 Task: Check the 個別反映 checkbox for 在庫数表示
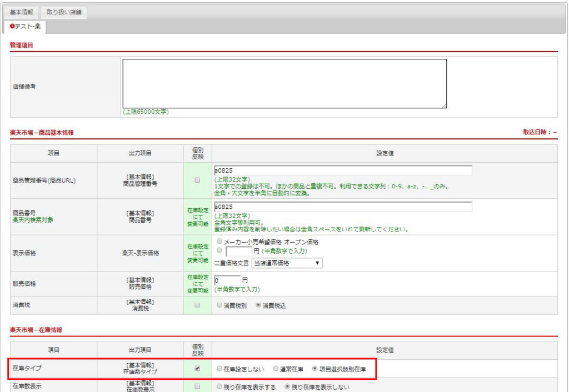(x=197, y=386)
